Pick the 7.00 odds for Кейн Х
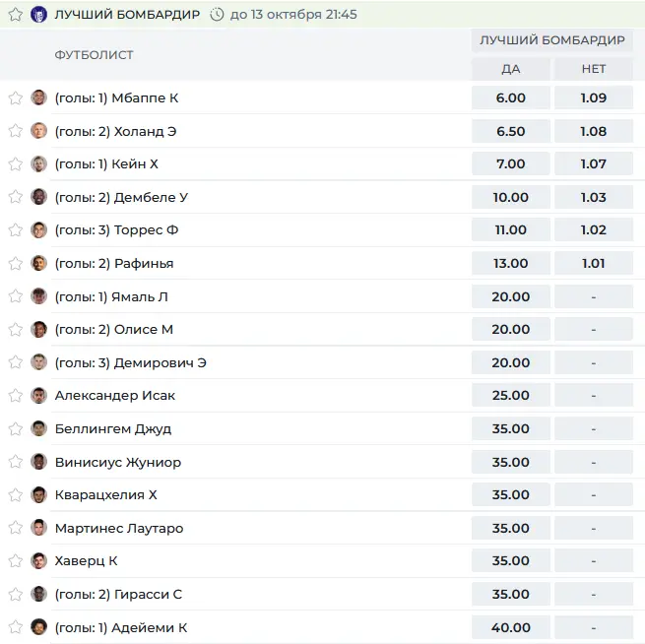645x644 pixels. click(510, 163)
